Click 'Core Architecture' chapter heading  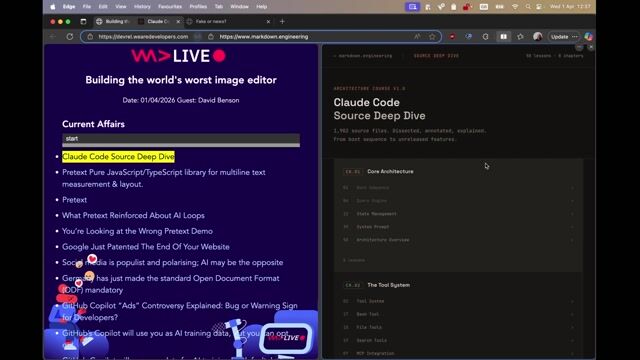[390, 171]
